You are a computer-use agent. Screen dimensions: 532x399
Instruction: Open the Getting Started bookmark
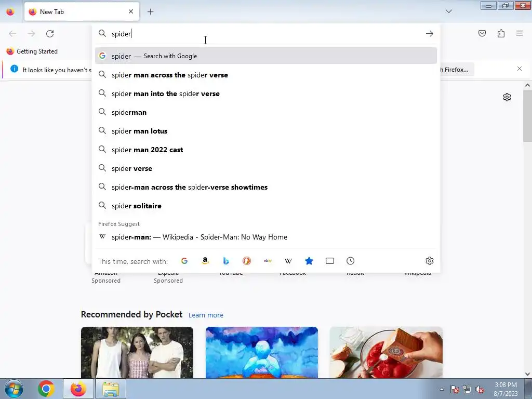pyautogui.click(x=32, y=51)
